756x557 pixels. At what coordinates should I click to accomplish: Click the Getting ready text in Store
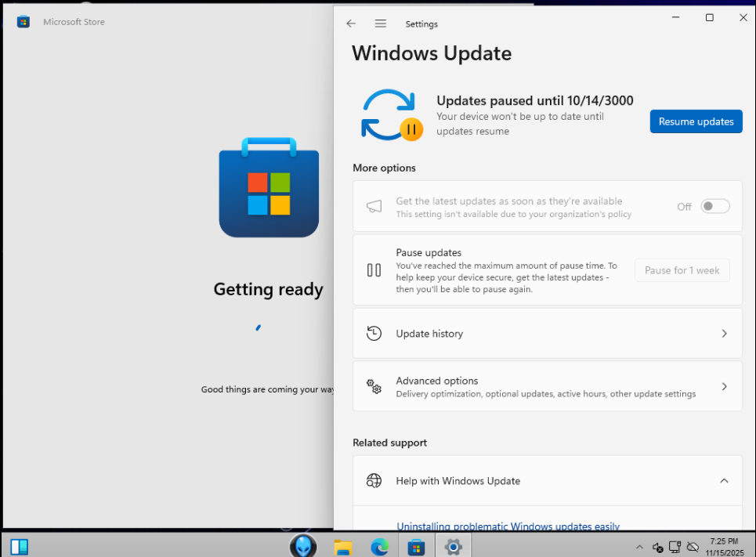[269, 289]
